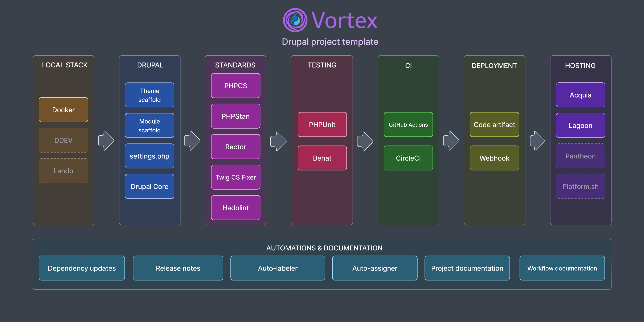Click the Theme scaffold box
This screenshot has width=644, height=322.
point(150,95)
